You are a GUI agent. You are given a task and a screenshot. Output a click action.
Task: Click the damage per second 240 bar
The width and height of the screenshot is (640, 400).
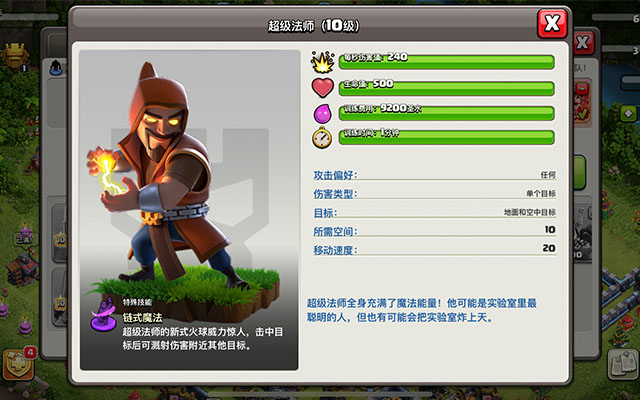tap(447, 62)
